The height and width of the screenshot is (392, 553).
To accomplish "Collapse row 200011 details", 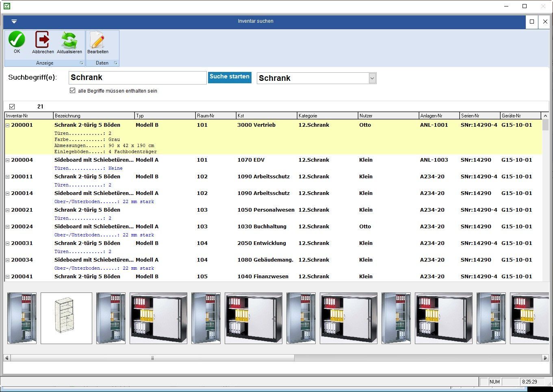I will pyautogui.click(x=7, y=177).
